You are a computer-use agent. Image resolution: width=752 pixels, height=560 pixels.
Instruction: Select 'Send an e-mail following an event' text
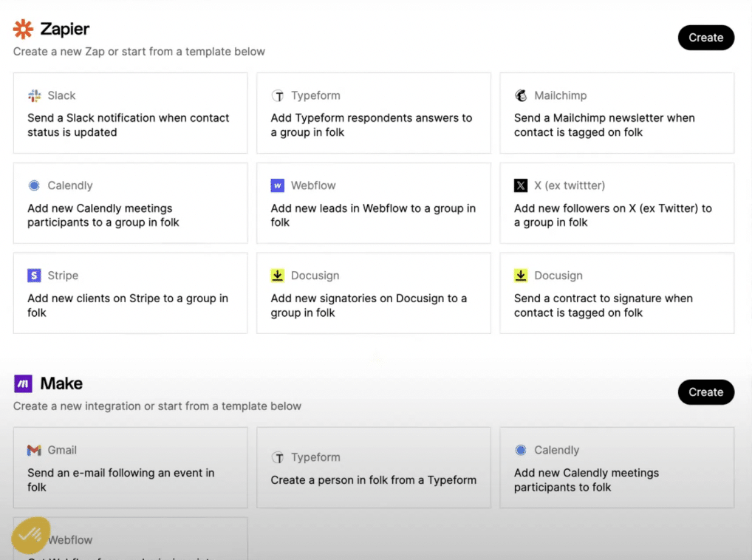[121, 480]
